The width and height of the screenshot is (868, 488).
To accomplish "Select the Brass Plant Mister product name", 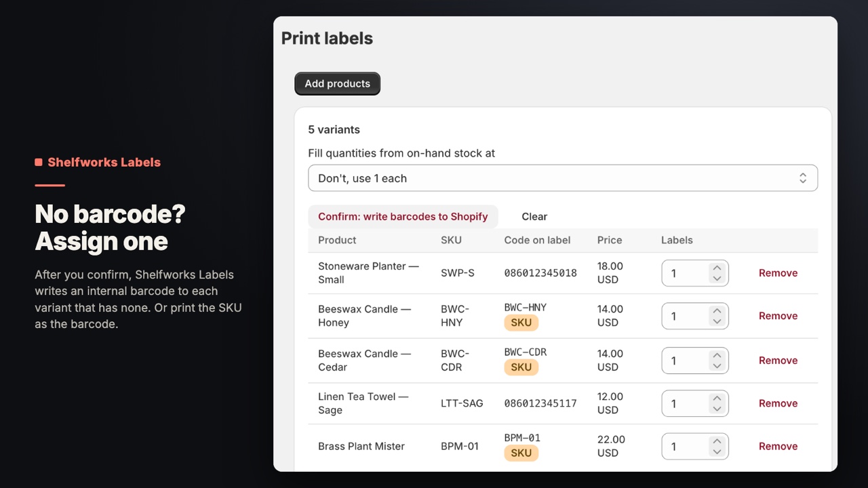I will 361,446.
